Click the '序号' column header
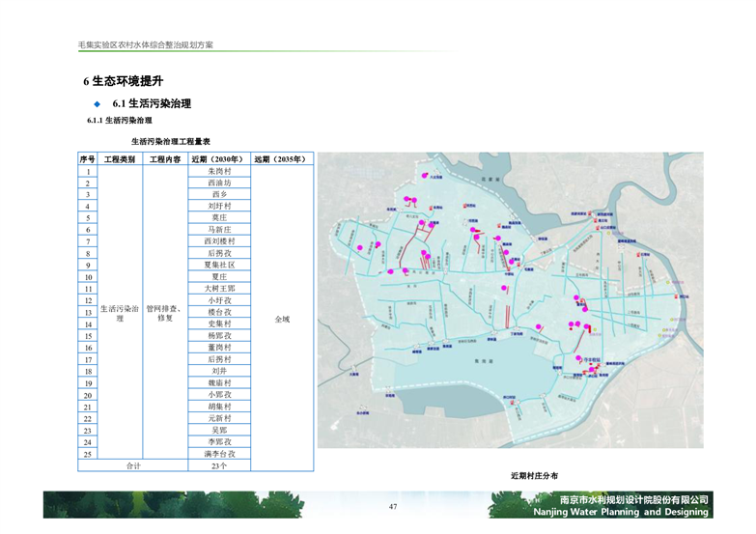Image resolution: width=756 pixels, height=534 pixels. 88,159
